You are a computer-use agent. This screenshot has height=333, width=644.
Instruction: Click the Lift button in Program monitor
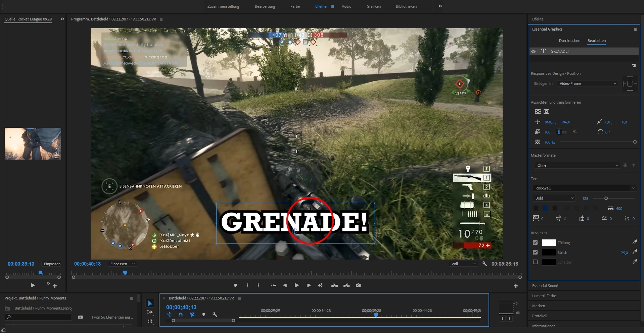(334, 285)
